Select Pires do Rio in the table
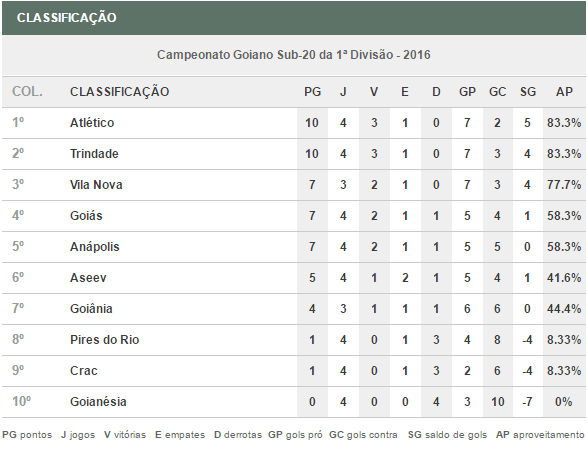Image resolution: width=588 pixels, height=451 pixels. click(105, 340)
